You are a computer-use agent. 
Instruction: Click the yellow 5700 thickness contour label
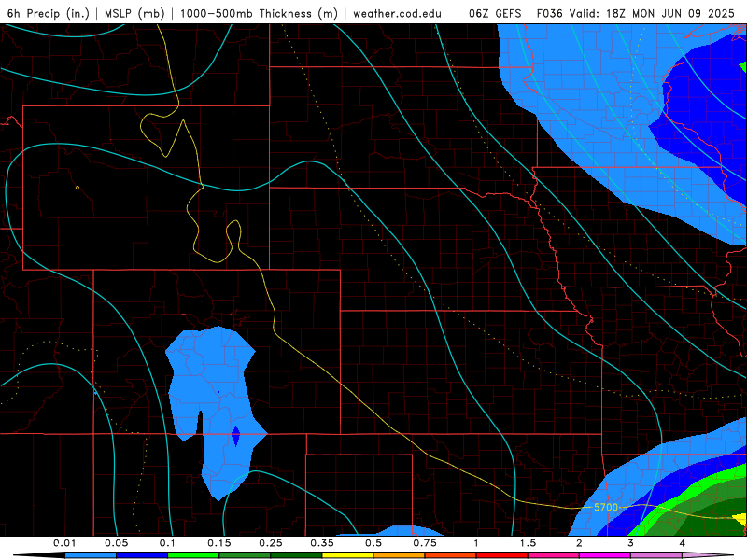tap(606, 507)
